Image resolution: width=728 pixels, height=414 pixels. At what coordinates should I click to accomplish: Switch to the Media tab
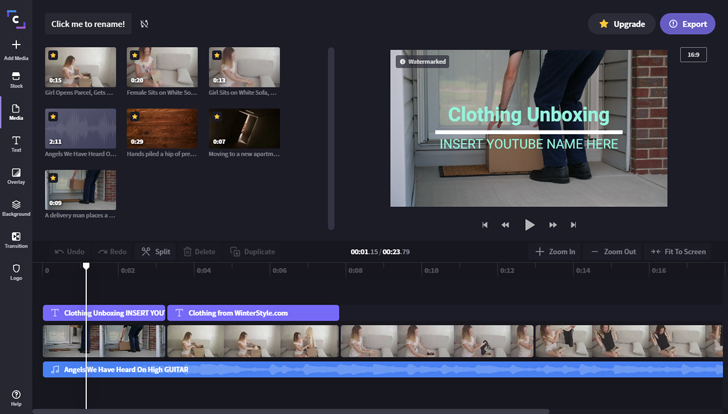click(x=16, y=112)
